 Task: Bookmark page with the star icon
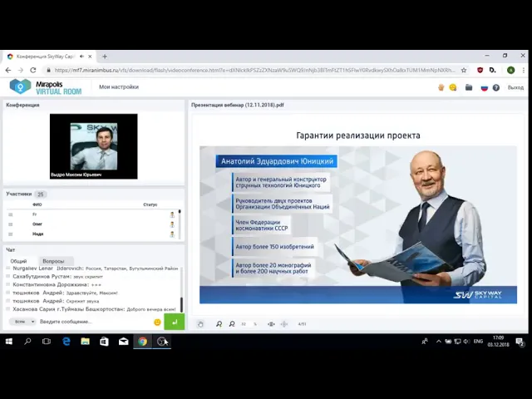(464, 70)
